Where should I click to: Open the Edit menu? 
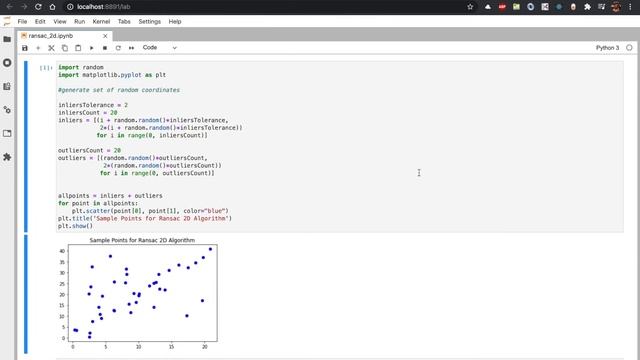coord(40,22)
